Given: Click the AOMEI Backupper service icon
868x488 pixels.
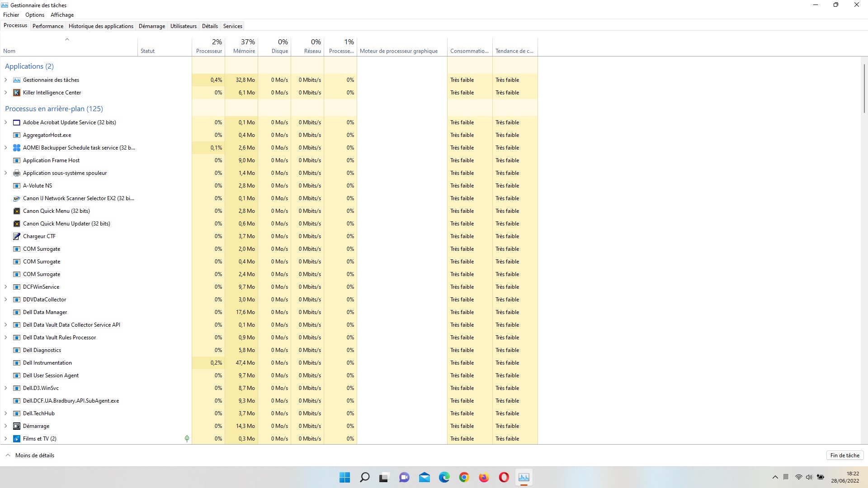Looking at the screenshot, I should 17,148.
